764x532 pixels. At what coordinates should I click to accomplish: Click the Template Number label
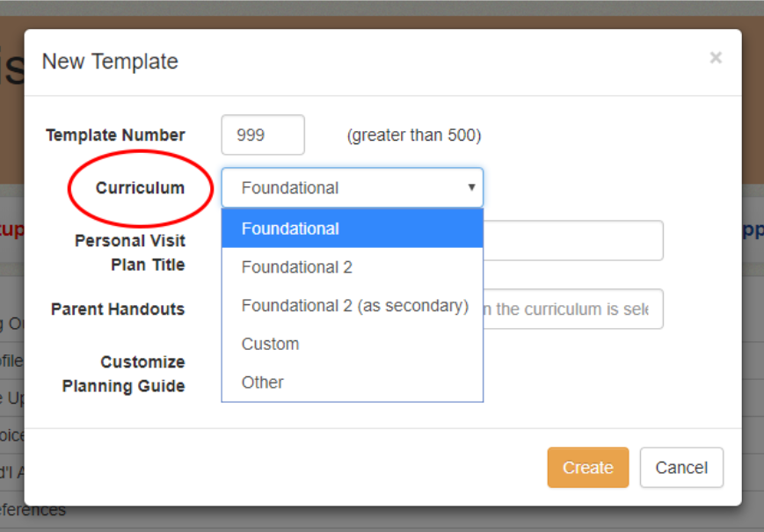tap(115, 135)
